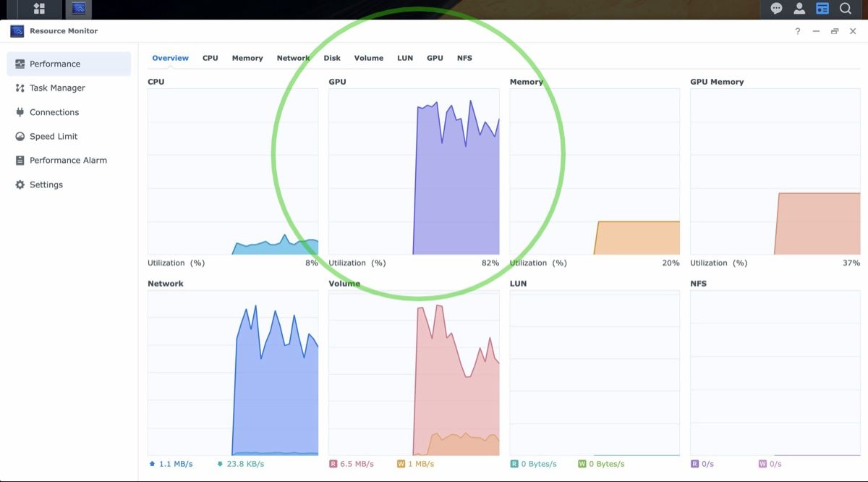
Task: Click the GPU utilization graph
Action: pos(414,172)
